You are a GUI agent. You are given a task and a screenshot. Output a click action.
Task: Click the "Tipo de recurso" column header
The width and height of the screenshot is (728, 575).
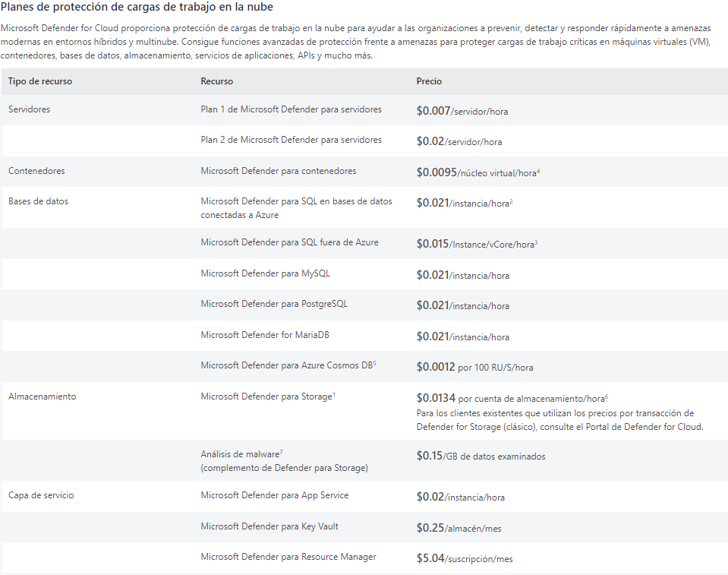point(40,81)
